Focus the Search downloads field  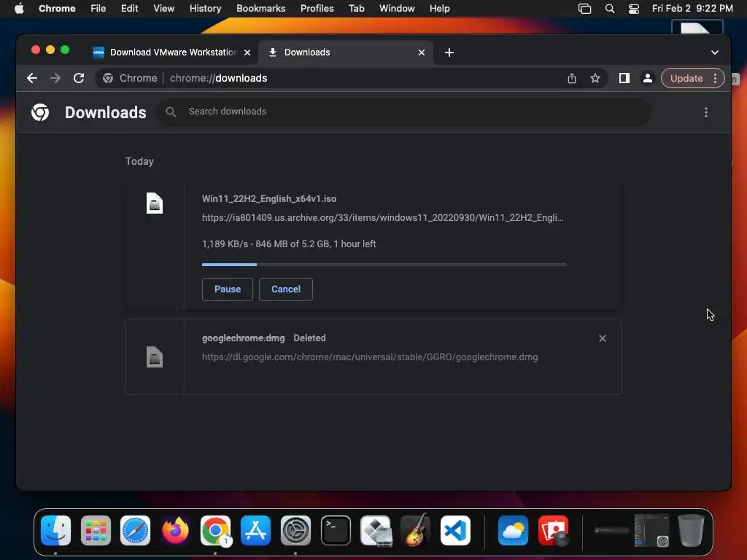(x=404, y=112)
